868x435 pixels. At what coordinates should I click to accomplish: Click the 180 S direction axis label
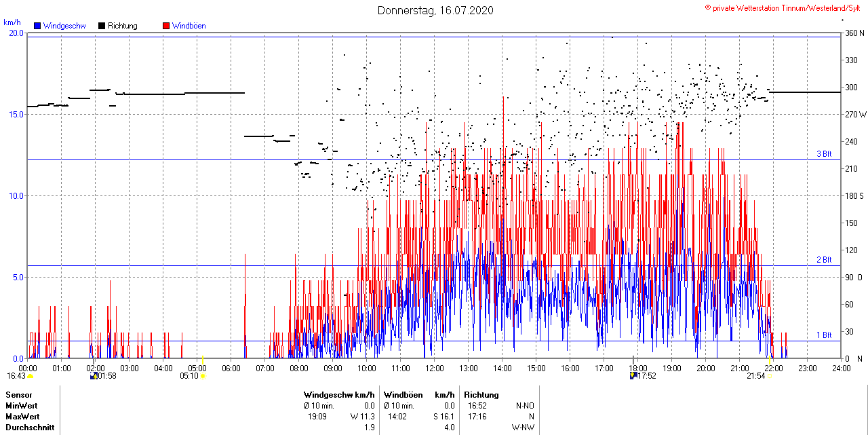point(853,196)
